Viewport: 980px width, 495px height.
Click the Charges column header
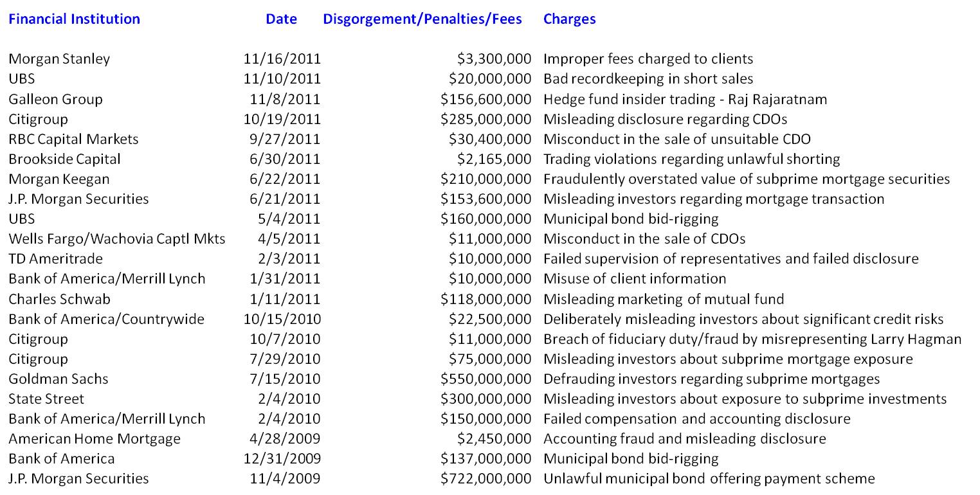[x=569, y=19]
